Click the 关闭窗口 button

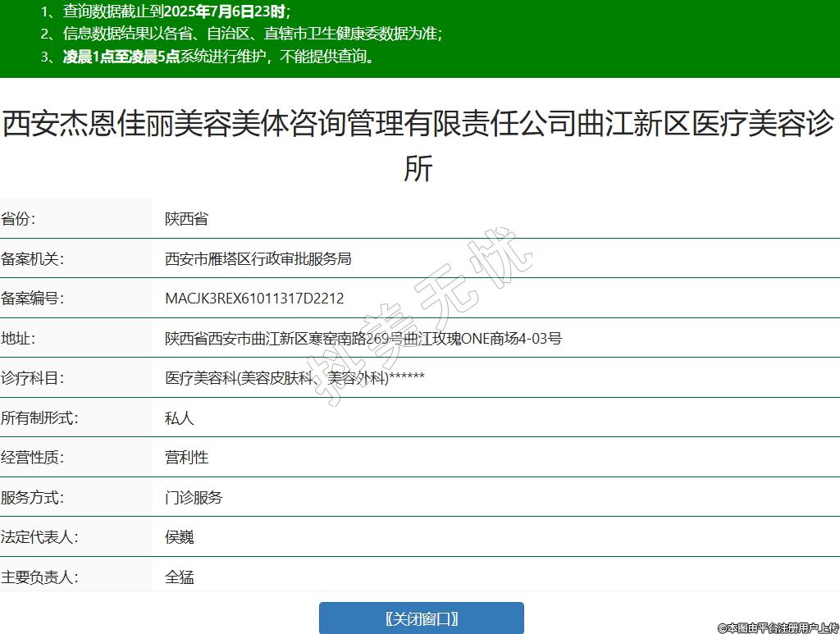[x=421, y=618]
